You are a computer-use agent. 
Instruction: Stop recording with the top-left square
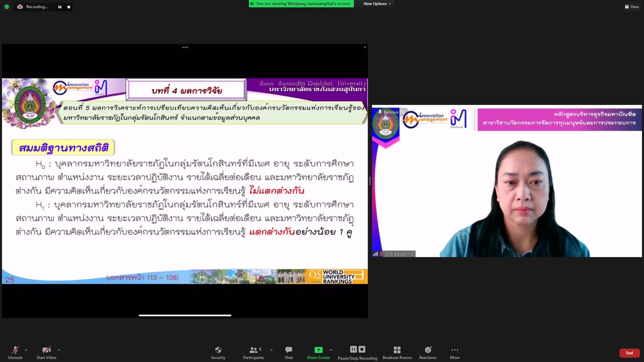[x=69, y=7]
